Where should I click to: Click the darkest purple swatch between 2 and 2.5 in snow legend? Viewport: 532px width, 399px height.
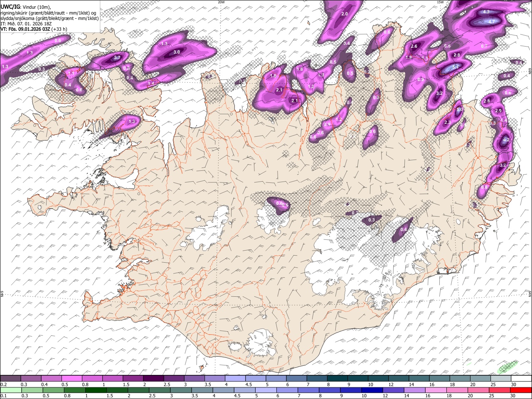(153, 379)
